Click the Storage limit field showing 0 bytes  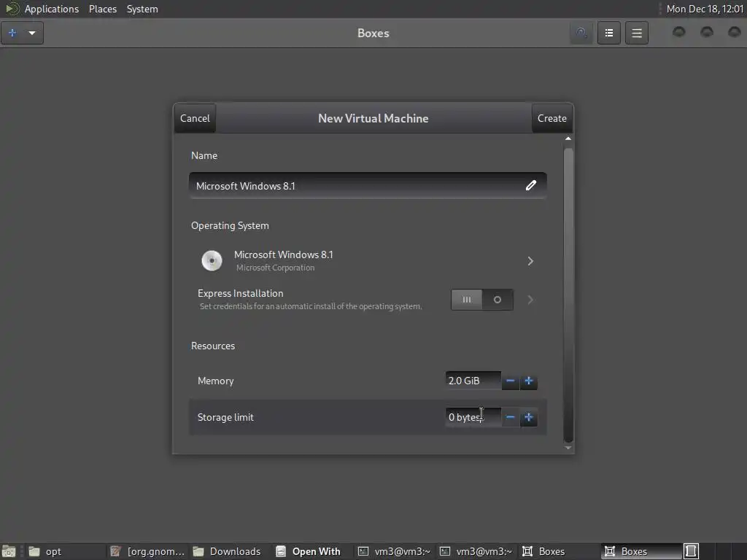pyautogui.click(x=473, y=417)
